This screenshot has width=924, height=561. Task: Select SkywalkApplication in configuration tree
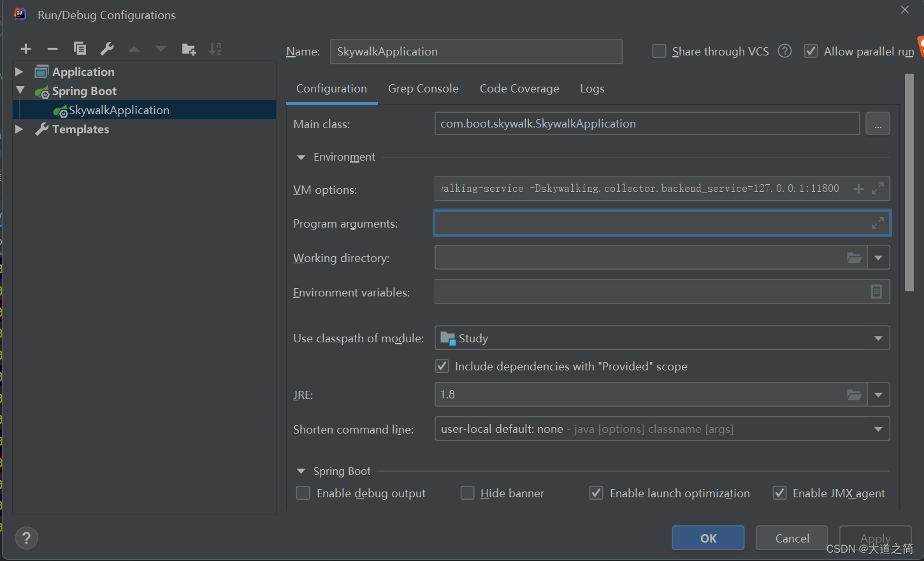145,110
